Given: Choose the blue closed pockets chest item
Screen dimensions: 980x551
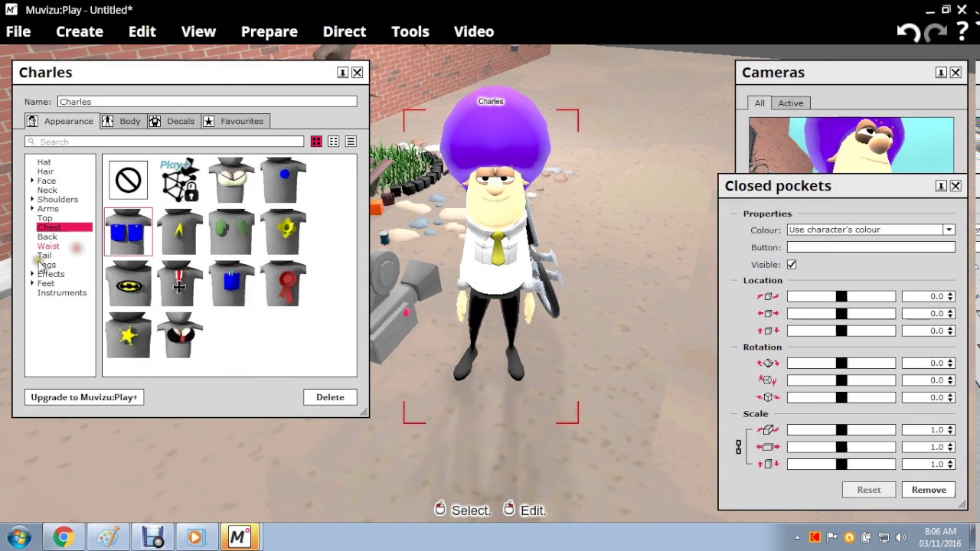Looking at the screenshot, I should tap(128, 232).
